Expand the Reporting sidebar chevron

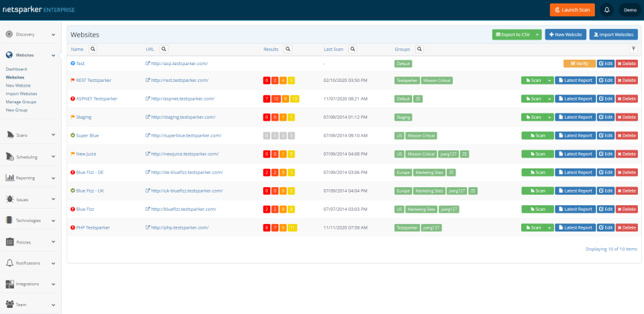[x=54, y=178]
